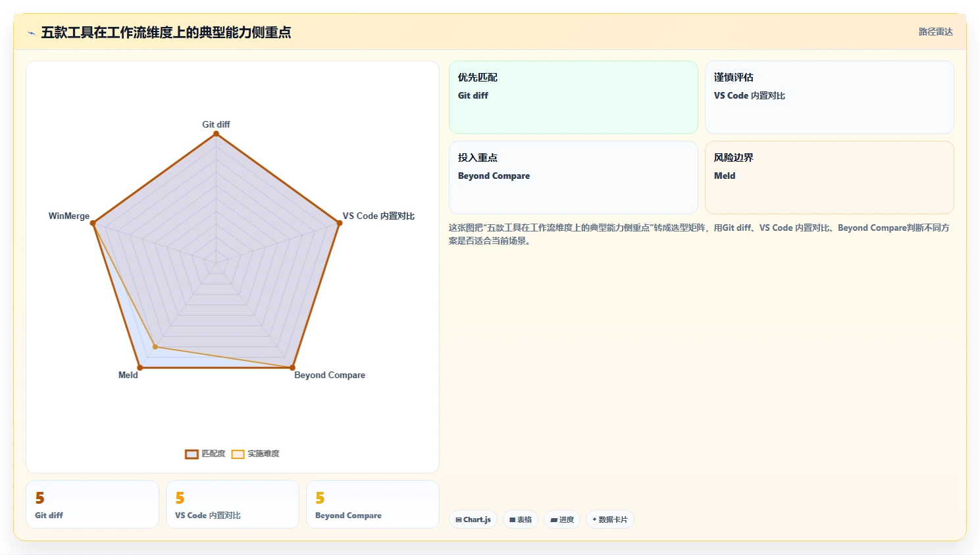The image size is (980, 555).
Task: Click the 路径雷达 label at top right
Action: (x=935, y=32)
